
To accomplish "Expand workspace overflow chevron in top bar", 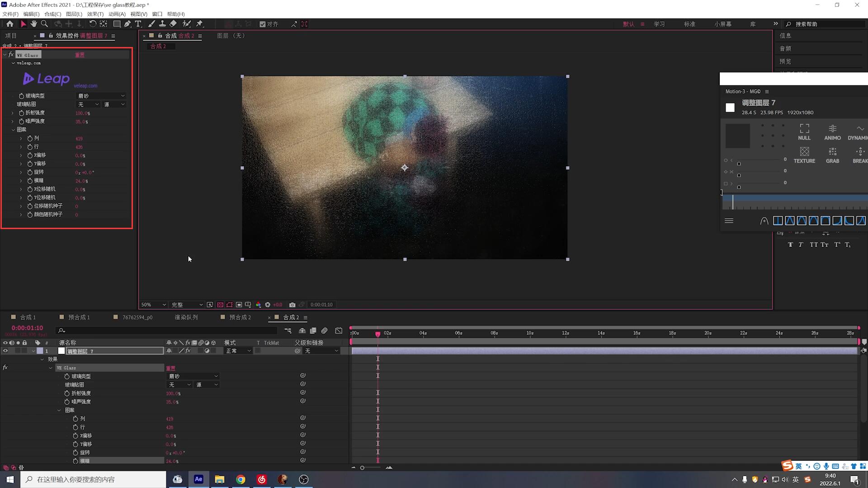I will [x=776, y=24].
